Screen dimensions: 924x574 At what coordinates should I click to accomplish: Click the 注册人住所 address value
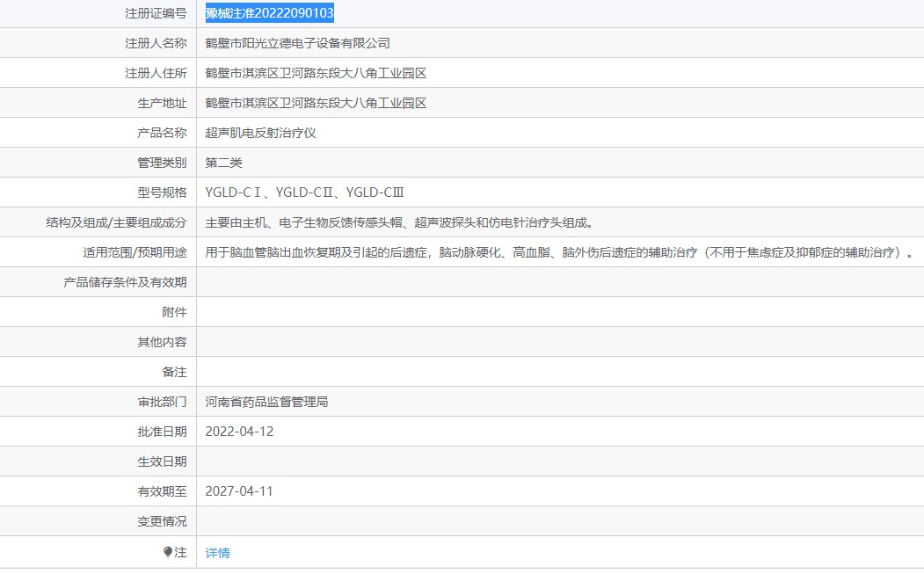[316, 73]
